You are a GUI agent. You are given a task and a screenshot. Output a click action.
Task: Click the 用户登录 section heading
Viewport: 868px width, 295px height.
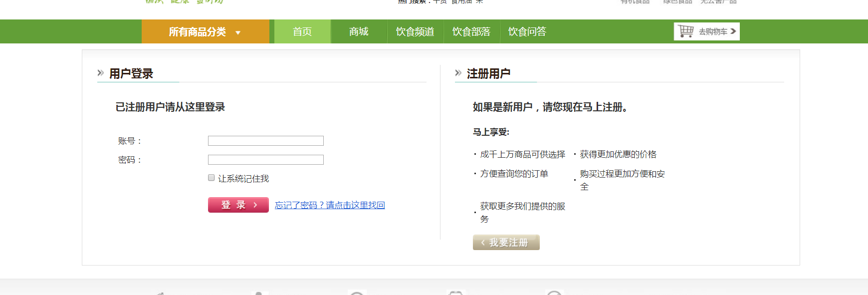[x=131, y=74]
